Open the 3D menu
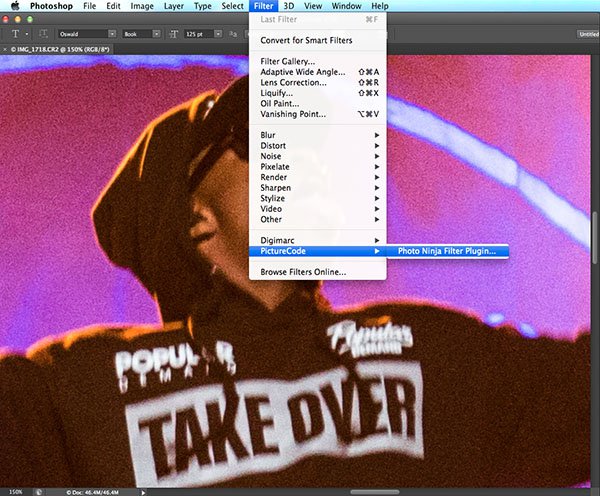Screen dimensions: 600x496 tap(289, 6)
